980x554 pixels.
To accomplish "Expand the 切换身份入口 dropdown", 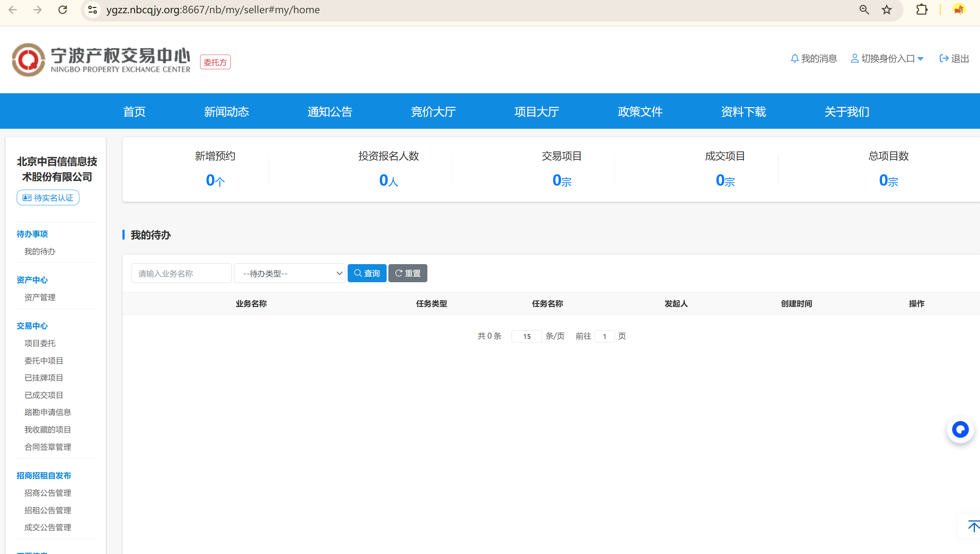I will [887, 58].
